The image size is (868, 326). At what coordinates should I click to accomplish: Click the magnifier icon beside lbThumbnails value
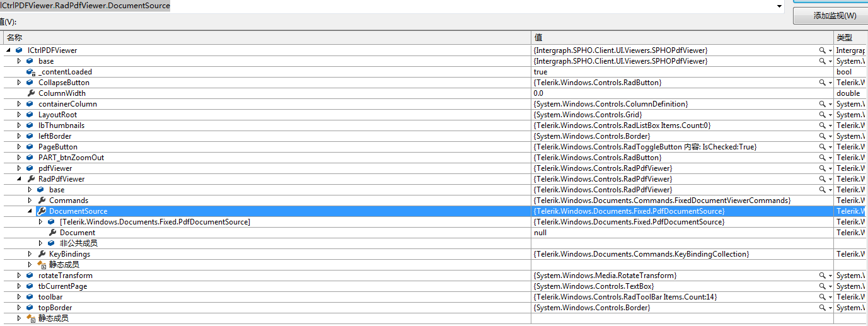pos(822,125)
